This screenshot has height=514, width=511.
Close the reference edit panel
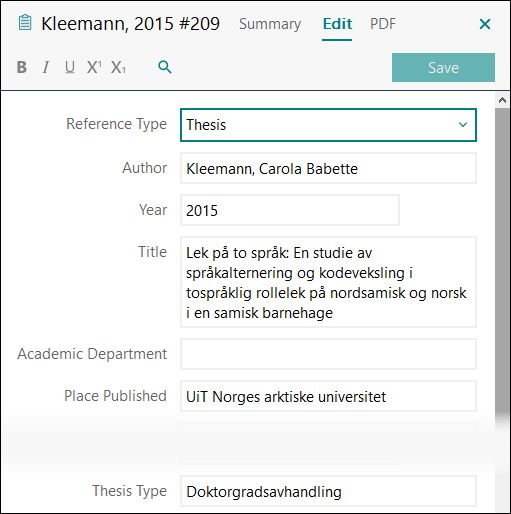point(485,24)
